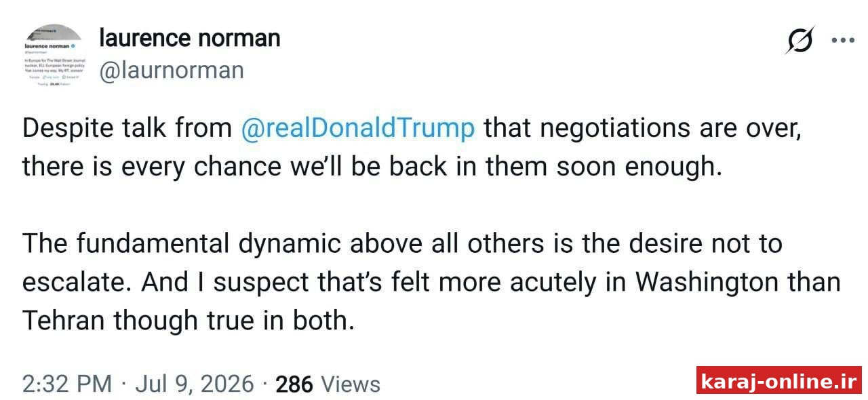Open laurence norman's profile avatar
Image resolution: width=868 pixels, height=400 pixels.
[53, 56]
